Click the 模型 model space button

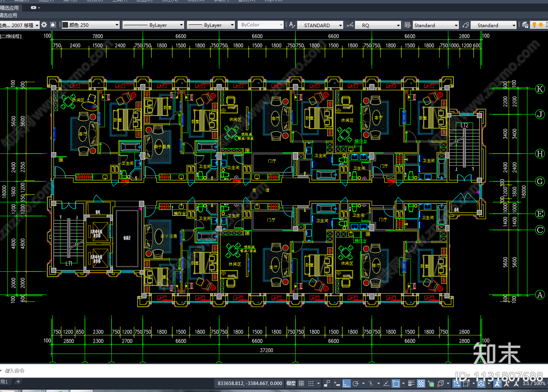291,383
